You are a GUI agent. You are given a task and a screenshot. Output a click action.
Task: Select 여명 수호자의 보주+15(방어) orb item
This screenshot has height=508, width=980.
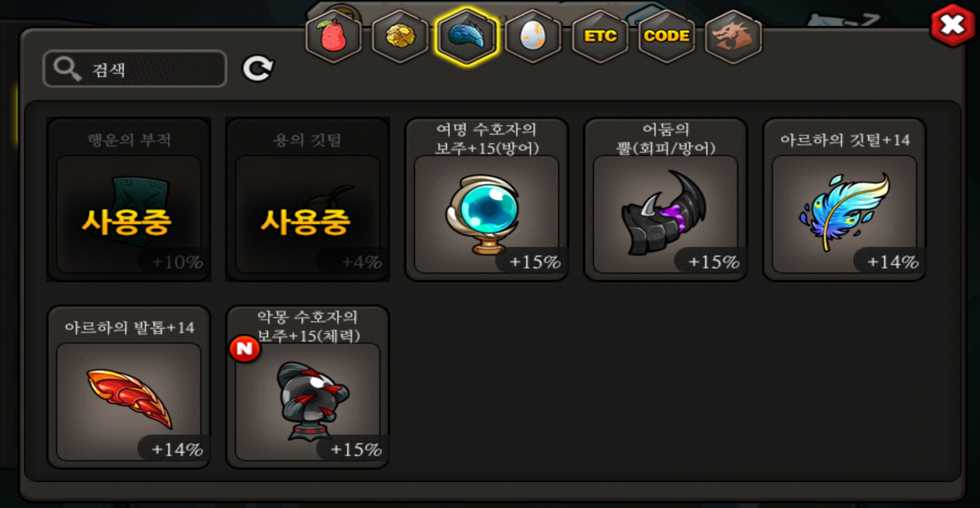click(x=486, y=200)
